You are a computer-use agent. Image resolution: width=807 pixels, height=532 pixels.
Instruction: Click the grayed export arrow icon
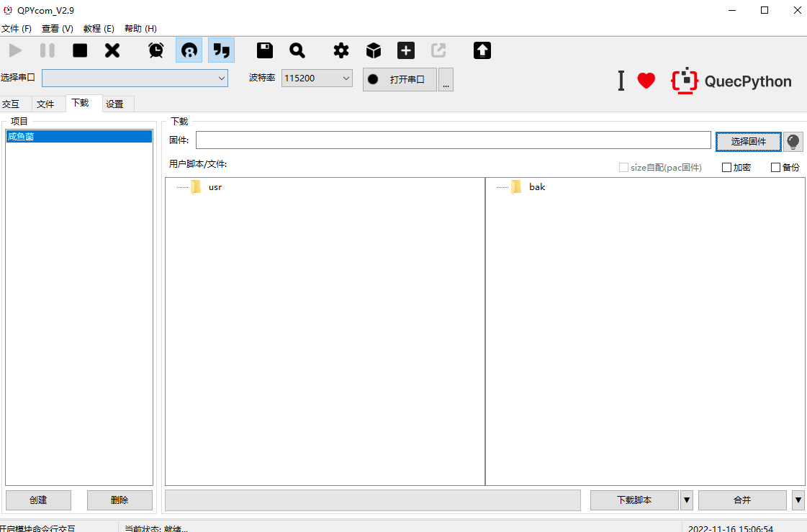point(438,50)
